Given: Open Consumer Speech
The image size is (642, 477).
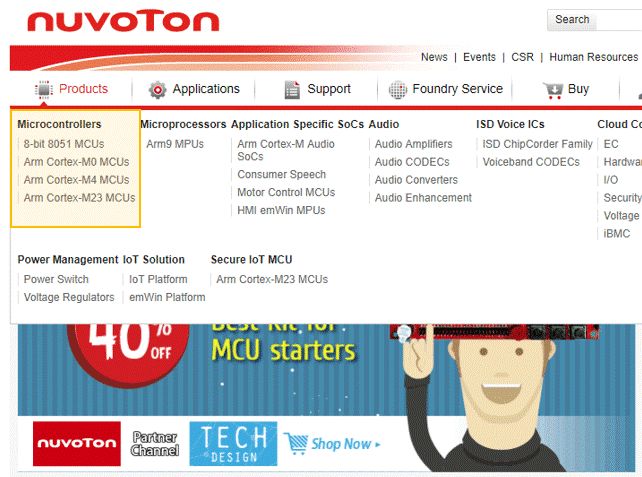Looking at the screenshot, I should point(282,174).
